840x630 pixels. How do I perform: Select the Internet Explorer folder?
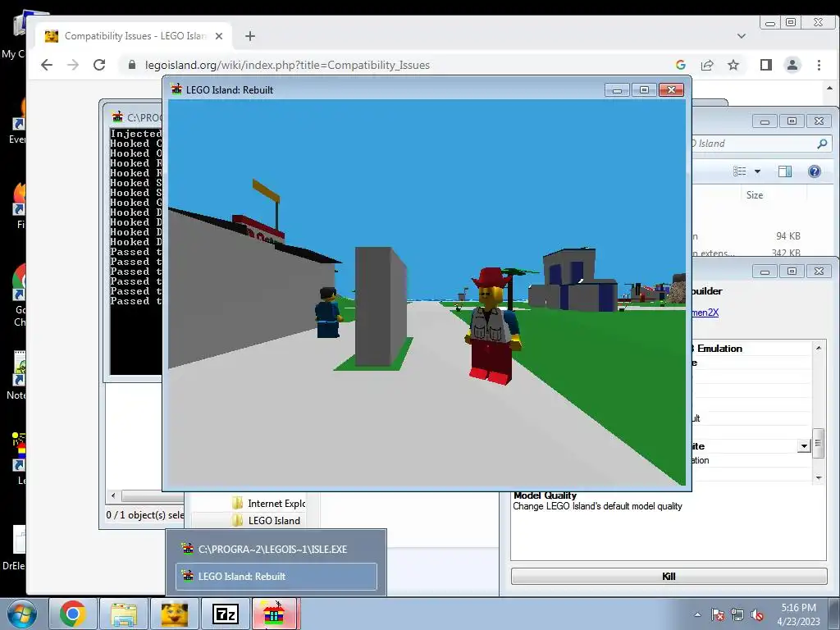pyautogui.click(x=269, y=504)
